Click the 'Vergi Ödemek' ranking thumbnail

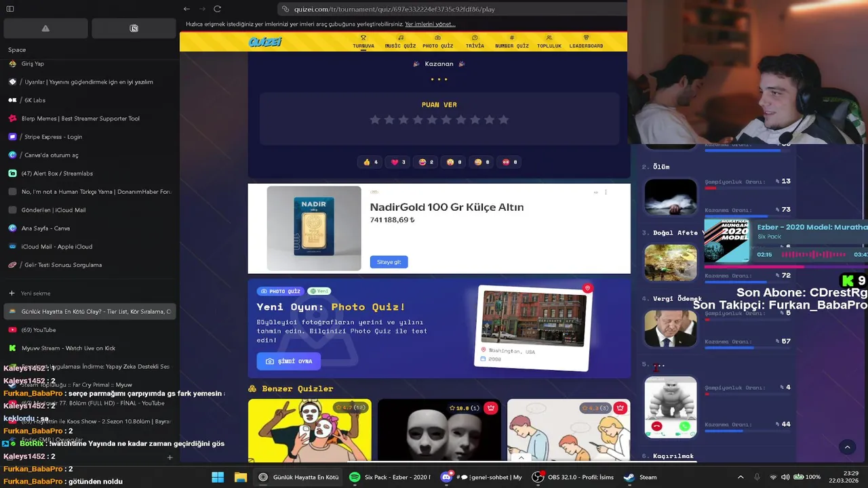point(671,329)
